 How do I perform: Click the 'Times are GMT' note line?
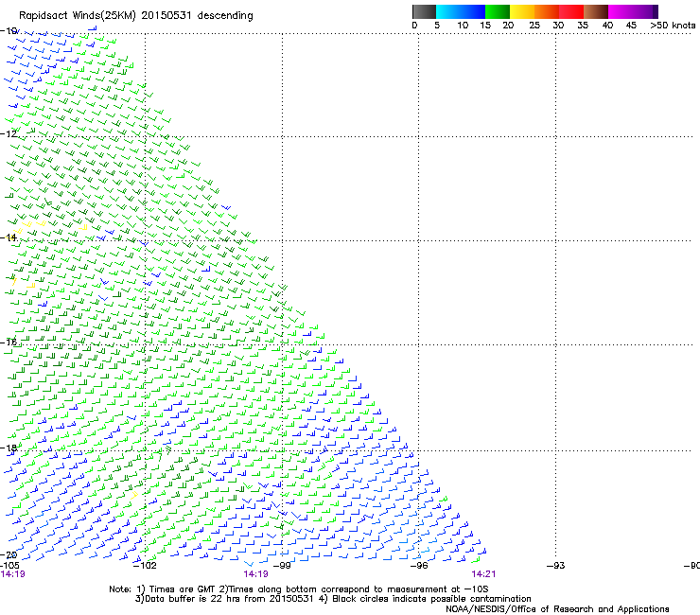coord(299,589)
